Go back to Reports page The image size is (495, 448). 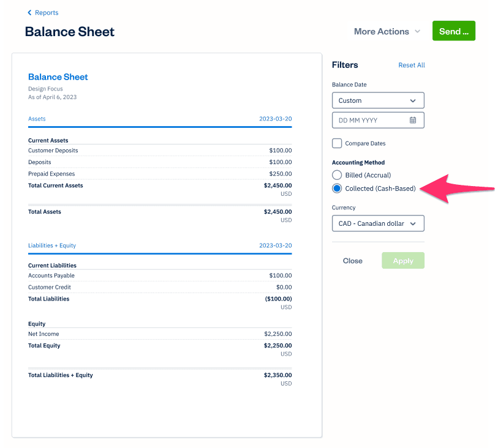pyautogui.click(x=47, y=13)
